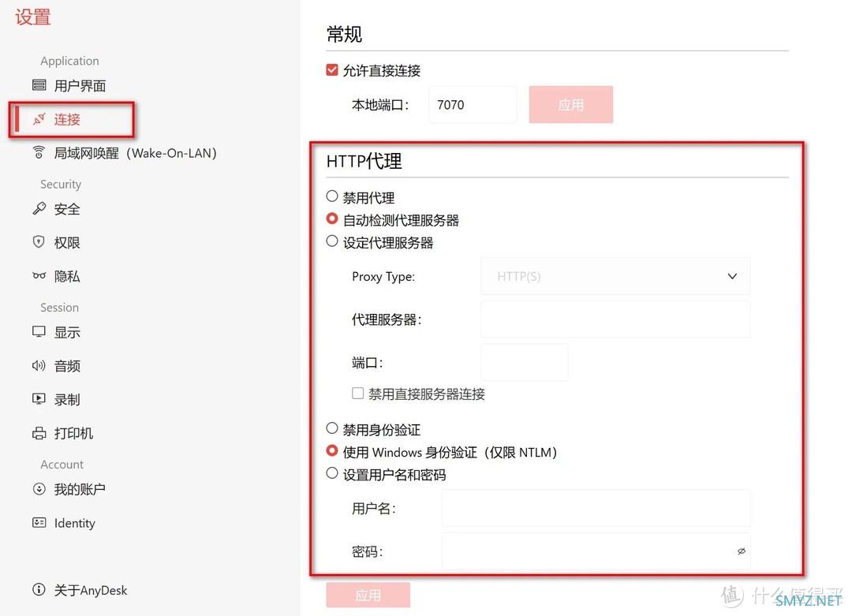
Task: Click the Proxy Type: label
Action: 383,277
